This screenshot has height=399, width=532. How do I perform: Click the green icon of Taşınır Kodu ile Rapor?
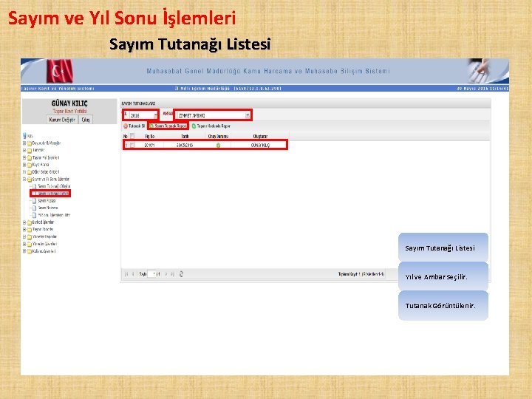[x=194, y=126]
